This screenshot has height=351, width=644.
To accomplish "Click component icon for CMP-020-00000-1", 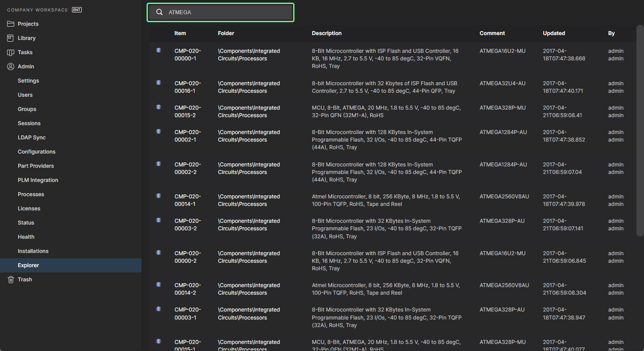I will [x=159, y=50].
